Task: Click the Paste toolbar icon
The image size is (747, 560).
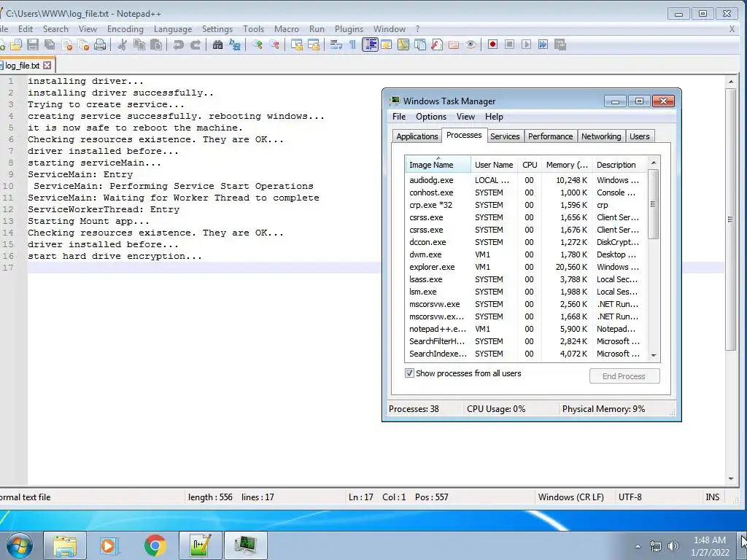Action: pos(156,44)
